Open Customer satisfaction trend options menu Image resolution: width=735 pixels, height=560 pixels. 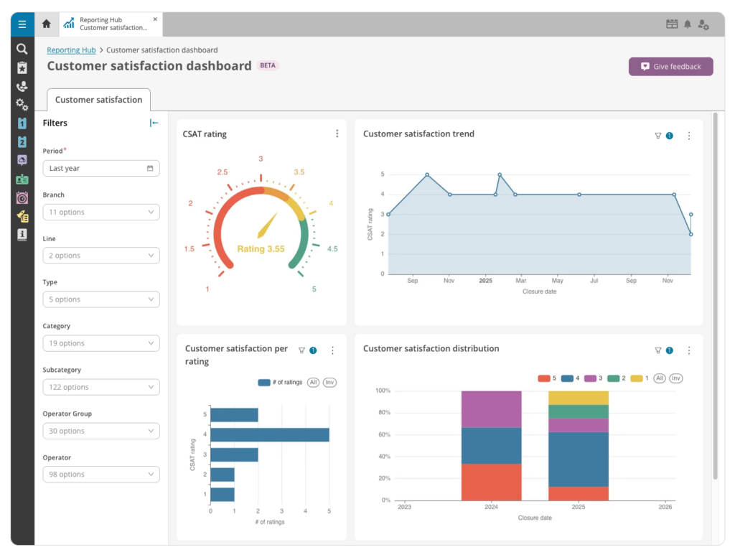point(688,136)
